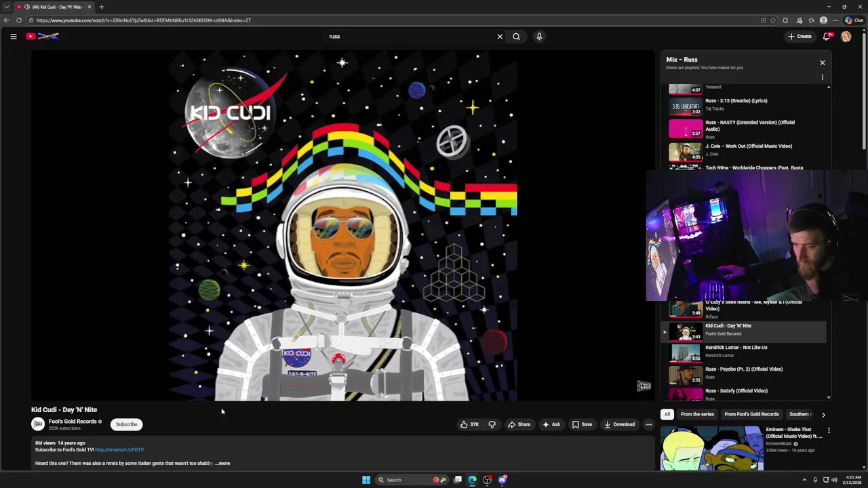Select From Fool's Gold Records chip
The height and width of the screenshot is (488, 868).
[x=751, y=414]
